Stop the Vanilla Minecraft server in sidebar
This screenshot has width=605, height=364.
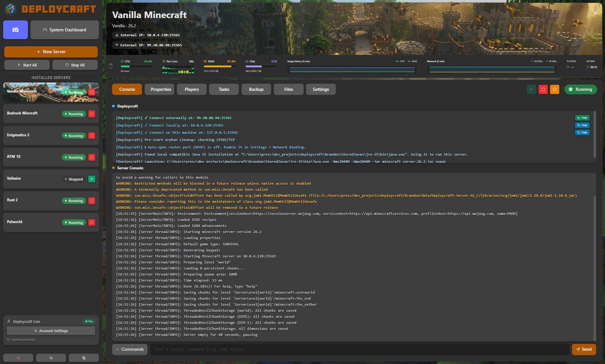point(92,92)
